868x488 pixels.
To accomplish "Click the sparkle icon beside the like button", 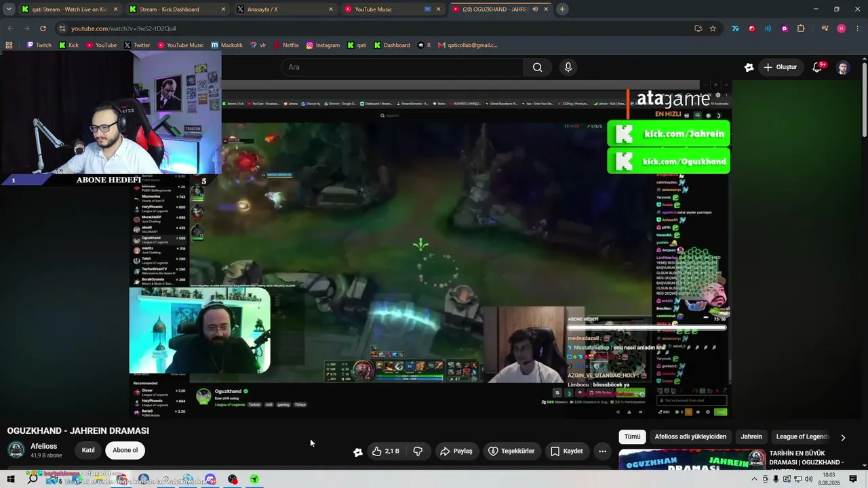I will (x=358, y=452).
